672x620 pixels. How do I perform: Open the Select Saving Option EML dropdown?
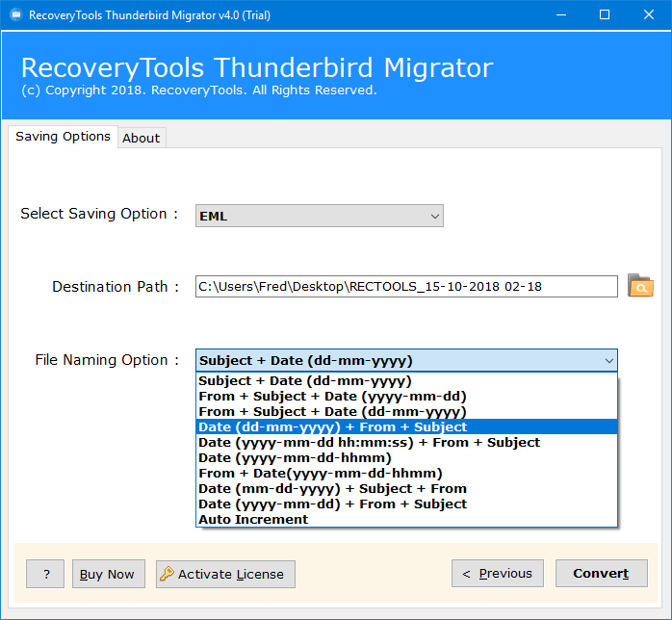(320, 216)
